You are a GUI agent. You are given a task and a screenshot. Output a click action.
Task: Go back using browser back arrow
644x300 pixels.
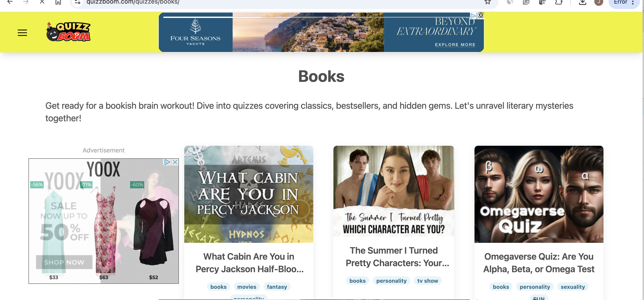pyautogui.click(x=10, y=2)
